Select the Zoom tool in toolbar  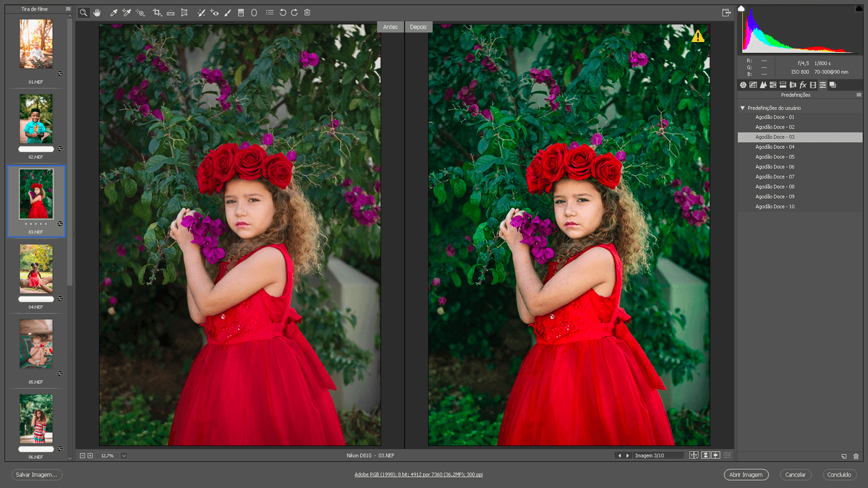coord(83,13)
